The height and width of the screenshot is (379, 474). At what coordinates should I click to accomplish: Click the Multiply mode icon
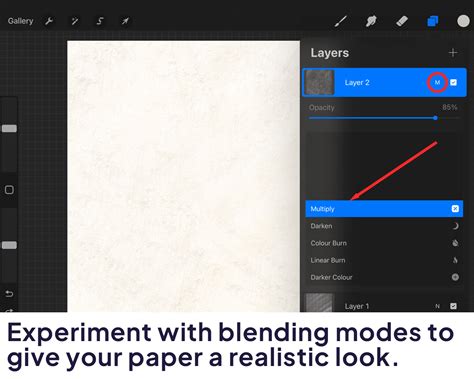coord(455,209)
